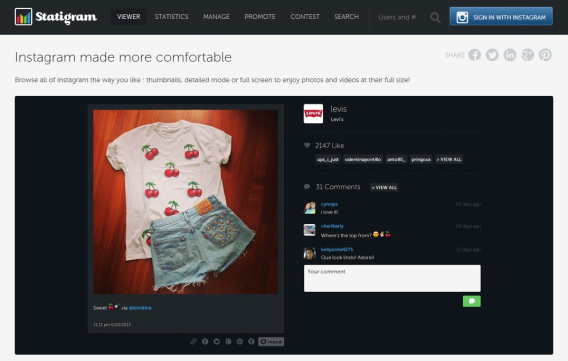Open the Promote section
This screenshot has height=361, width=568.
coord(260,17)
